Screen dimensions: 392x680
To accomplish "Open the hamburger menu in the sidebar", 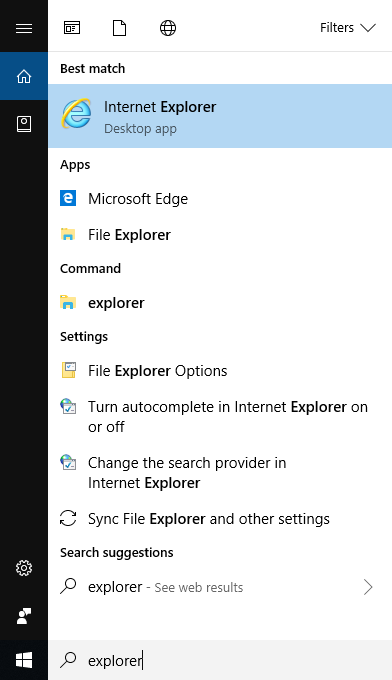I will [24, 28].
